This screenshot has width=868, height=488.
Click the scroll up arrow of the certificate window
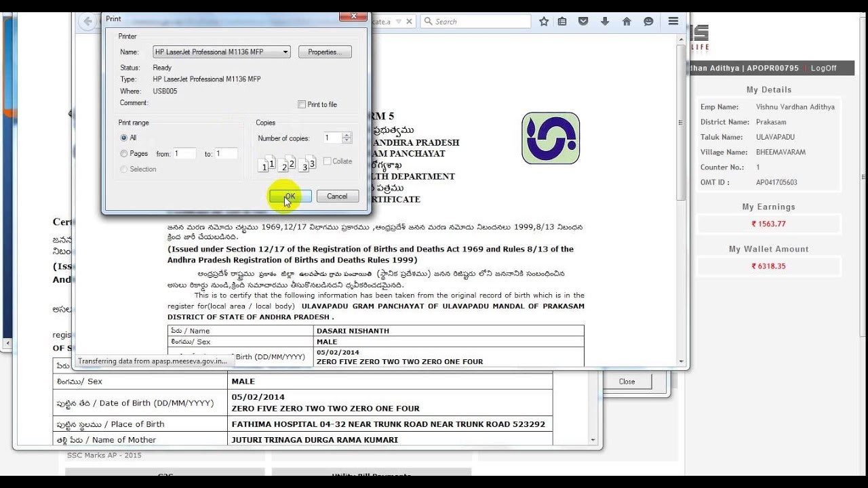click(x=682, y=40)
